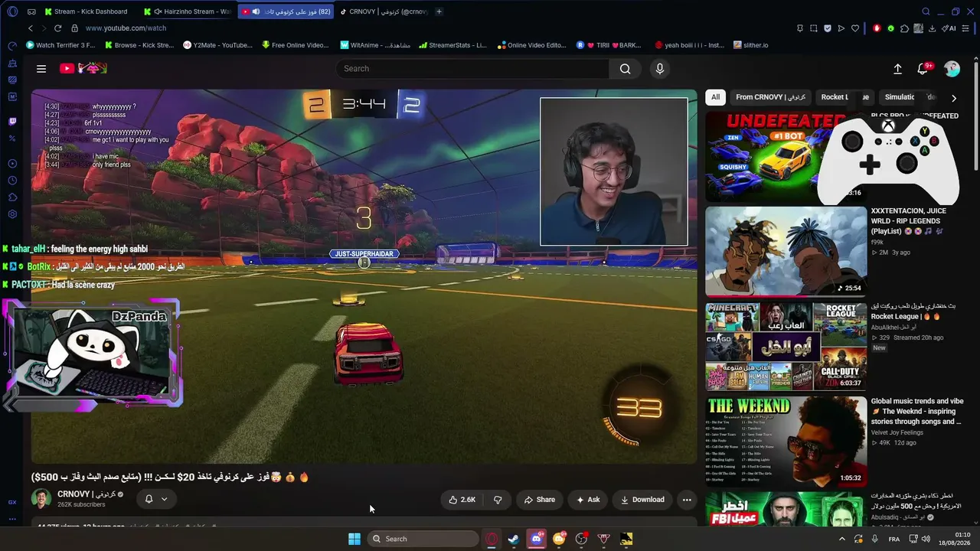Start voice search with the microphone
The image size is (980, 551).
click(x=660, y=69)
